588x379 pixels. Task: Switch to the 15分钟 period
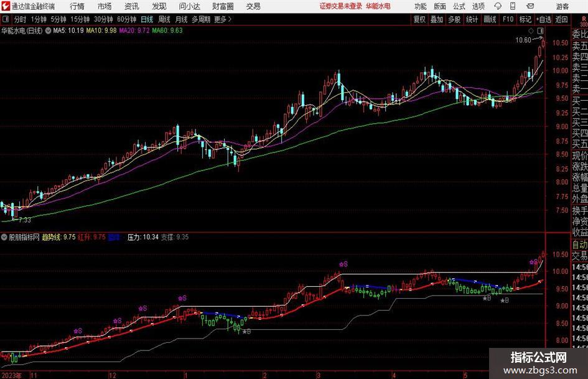click(80, 19)
